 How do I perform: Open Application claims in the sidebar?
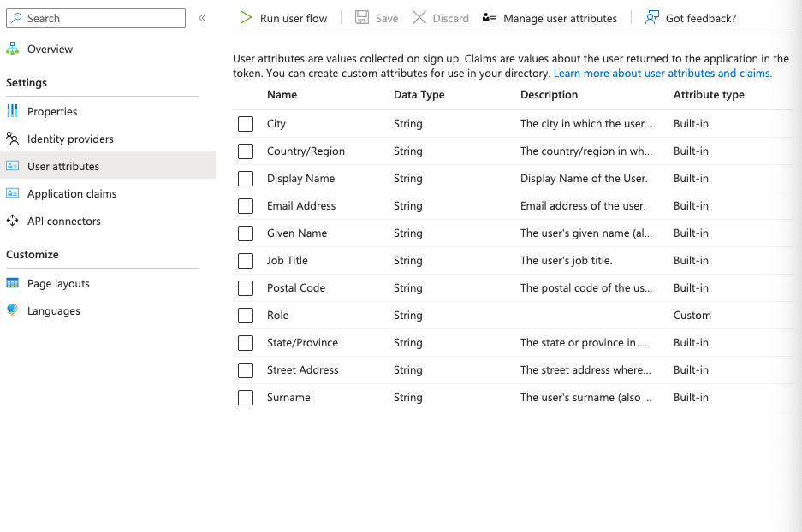72,193
